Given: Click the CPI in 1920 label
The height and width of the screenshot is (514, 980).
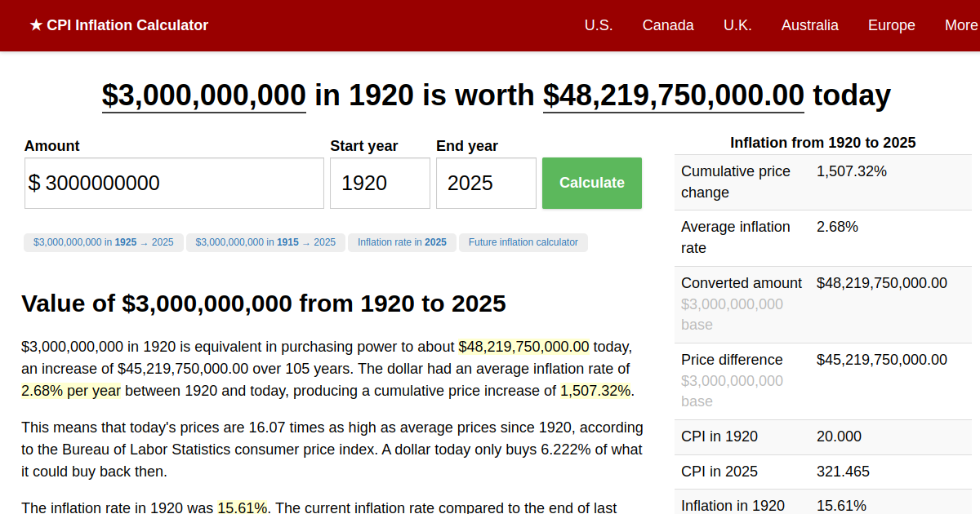Looking at the screenshot, I should tap(719, 436).
